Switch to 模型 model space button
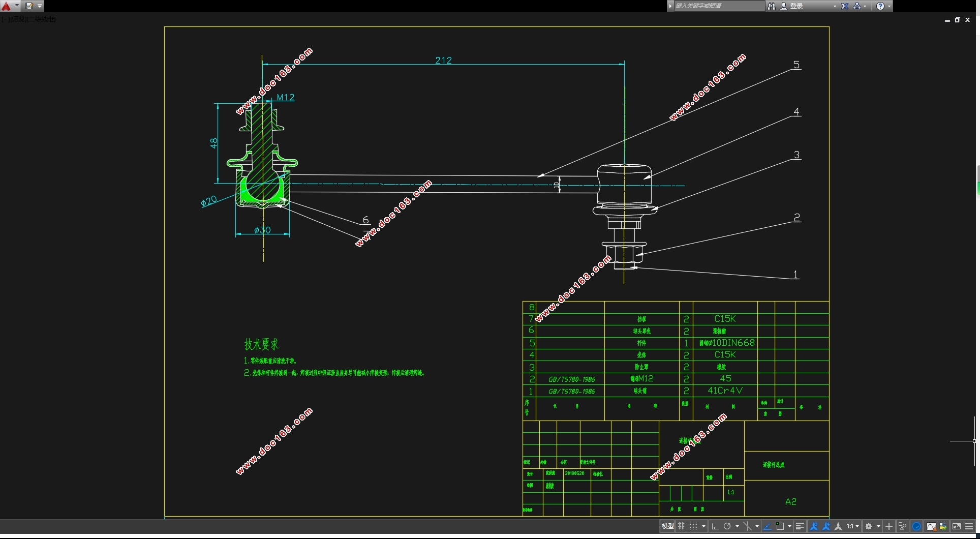Viewport: 980px width, 539px height. [667, 526]
